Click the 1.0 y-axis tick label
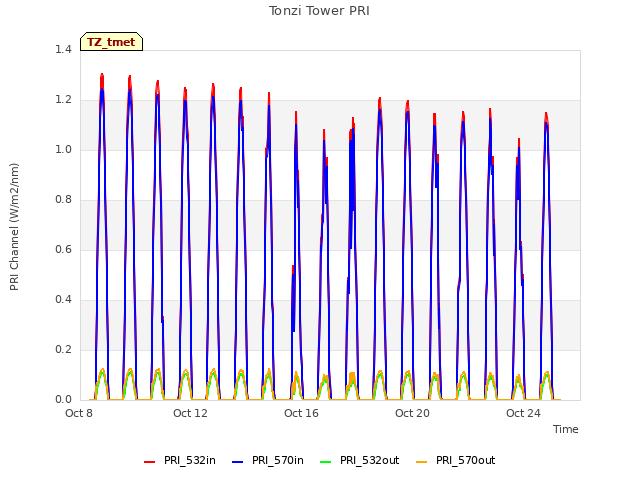Viewport: 640px width, 480px height. [63, 149]
